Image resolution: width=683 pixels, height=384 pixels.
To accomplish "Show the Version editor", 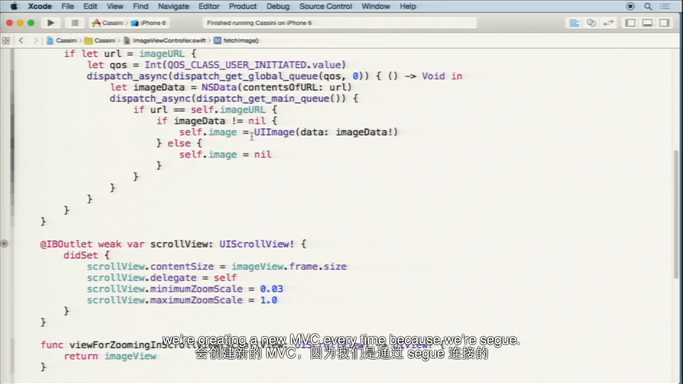I will pyautogui.click(x=609, y=23).
